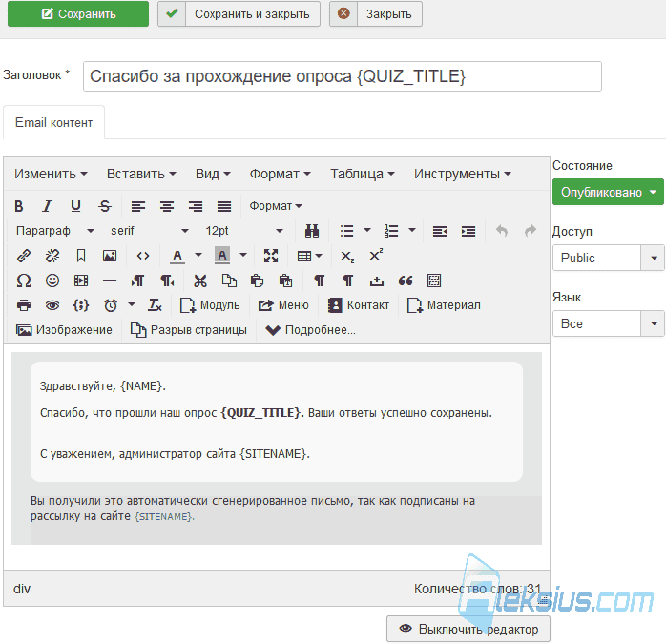Switch to Email контент tab
Viewport: 666px width, 644px height.
pos(54,123)
